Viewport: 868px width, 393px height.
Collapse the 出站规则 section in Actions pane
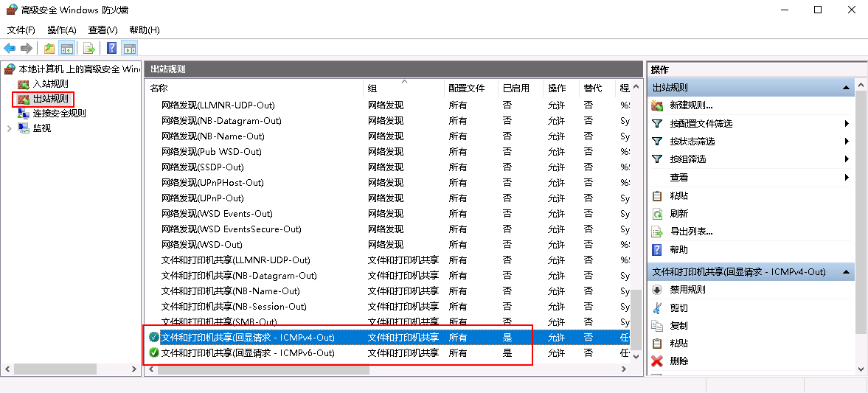(x=846, y=88)
